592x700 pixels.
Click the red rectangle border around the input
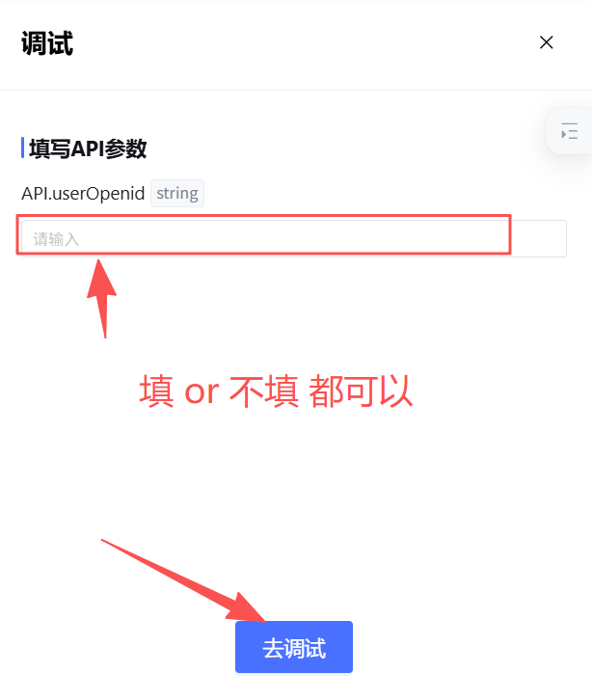(x=263, y=216)
